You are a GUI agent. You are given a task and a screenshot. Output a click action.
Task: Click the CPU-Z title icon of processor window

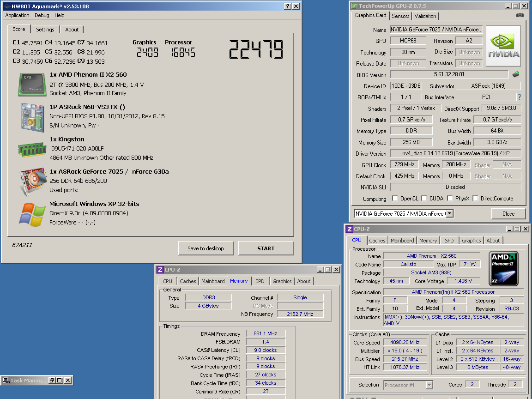(350, 229)
